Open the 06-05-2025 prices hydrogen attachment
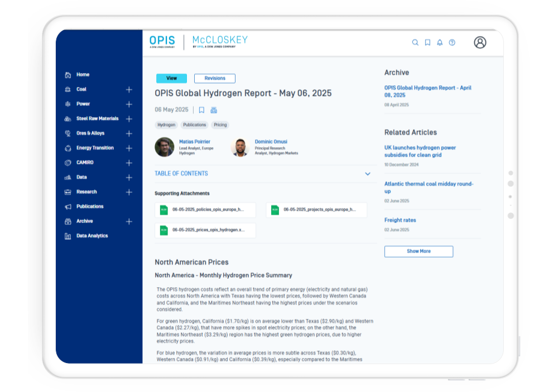The width and height of the screenshot is (558, 392). (205, 230)
